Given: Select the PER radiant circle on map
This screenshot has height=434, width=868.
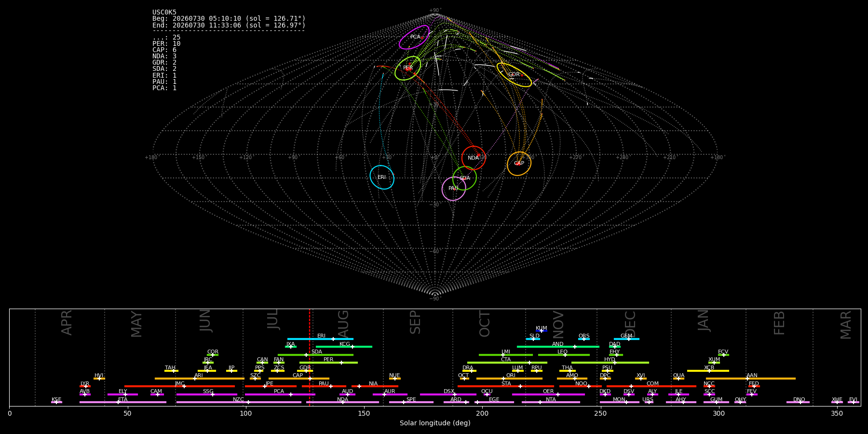Looking at the screenshot, I should [x=408, y=68].
